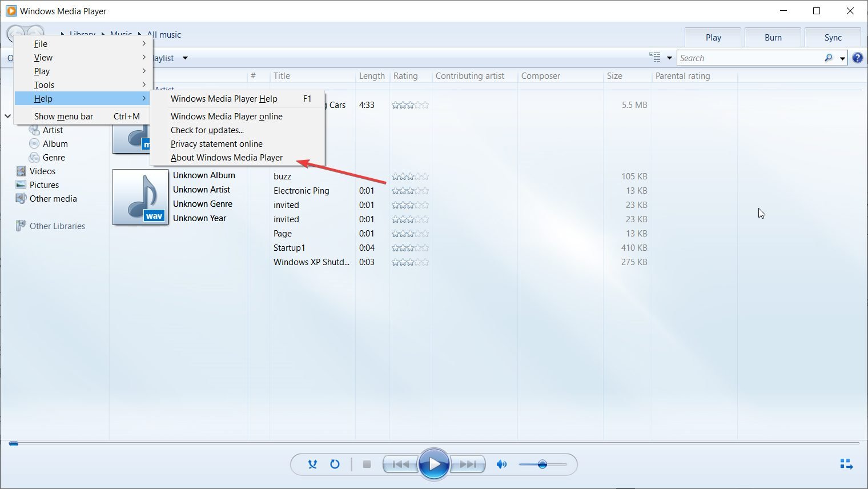Click the round Play button
The image size is (868, 489).
tap(434, 464)
